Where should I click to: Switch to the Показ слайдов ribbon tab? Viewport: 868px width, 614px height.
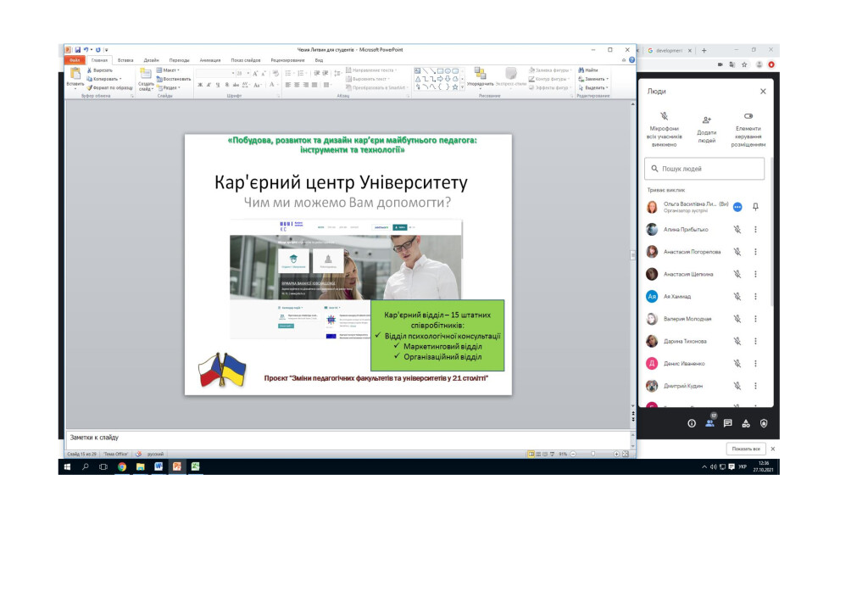[x=246, y=60]
